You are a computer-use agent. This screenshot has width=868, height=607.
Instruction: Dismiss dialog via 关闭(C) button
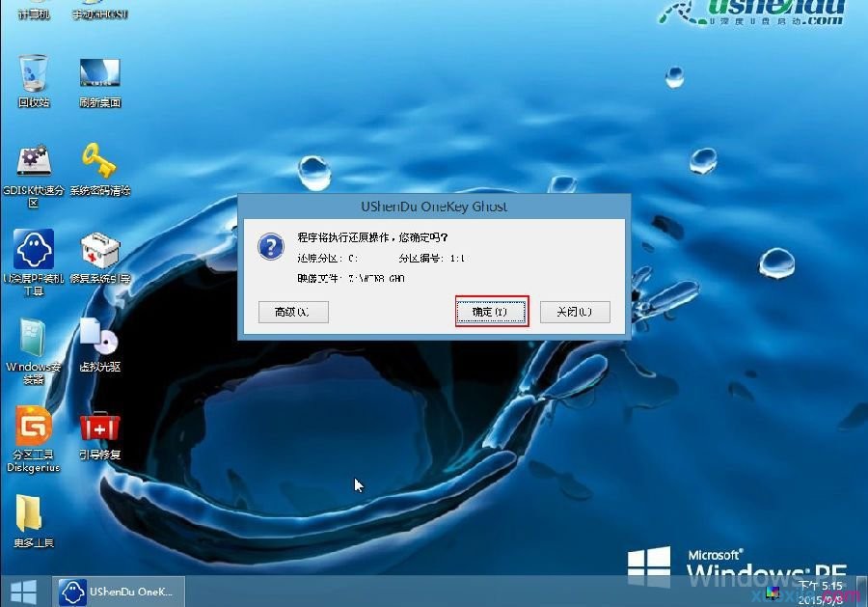(x=575, y=311)
